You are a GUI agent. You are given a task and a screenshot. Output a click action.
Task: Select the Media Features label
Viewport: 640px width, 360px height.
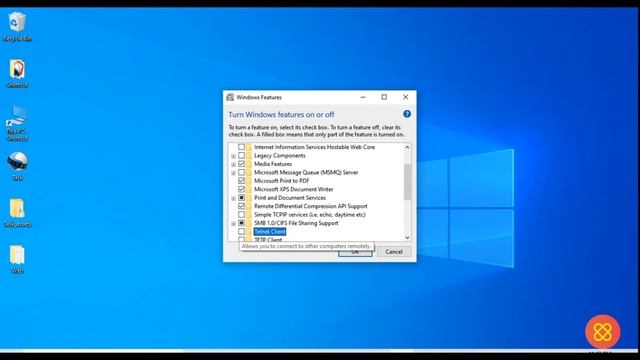point(273,164)
